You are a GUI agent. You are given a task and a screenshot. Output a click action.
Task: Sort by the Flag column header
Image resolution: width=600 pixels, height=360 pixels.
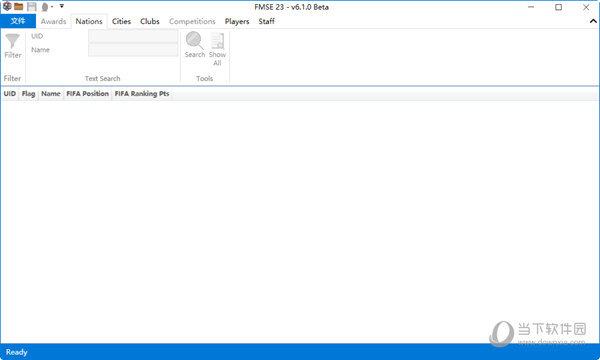point(28,94)
